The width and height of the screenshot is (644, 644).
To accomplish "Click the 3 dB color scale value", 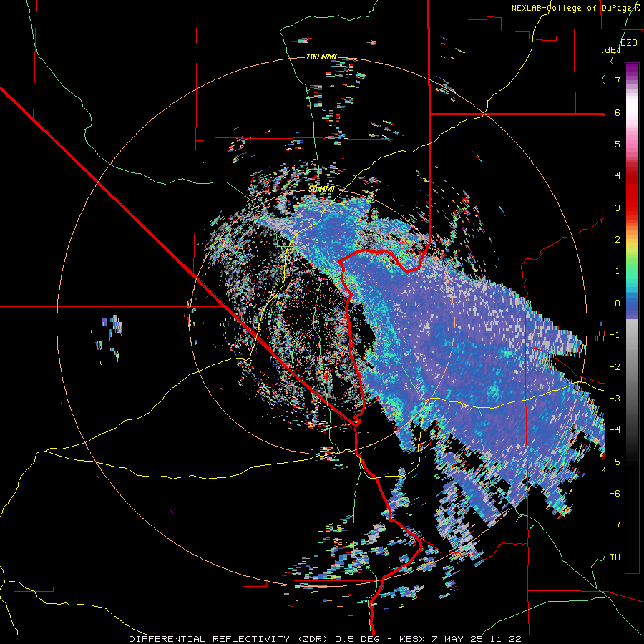I will click(618, 208).
